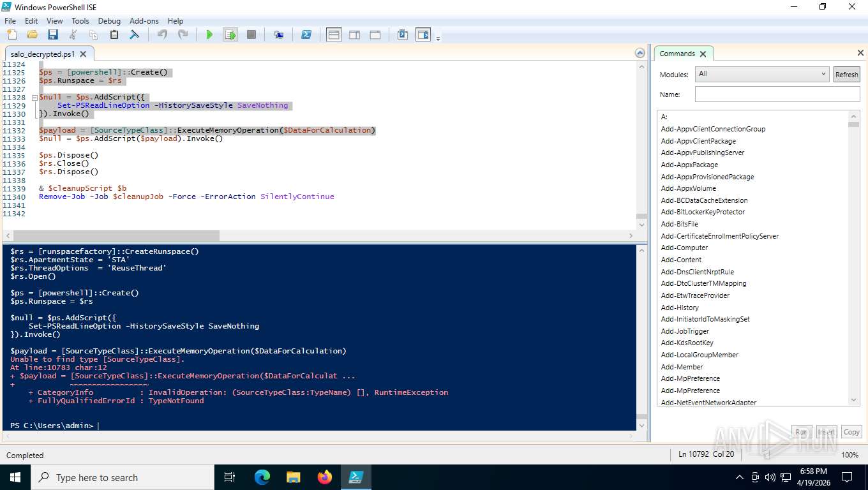
Task: Start PowerShell.exe with the blue console icon
Action: coord(306,34)
